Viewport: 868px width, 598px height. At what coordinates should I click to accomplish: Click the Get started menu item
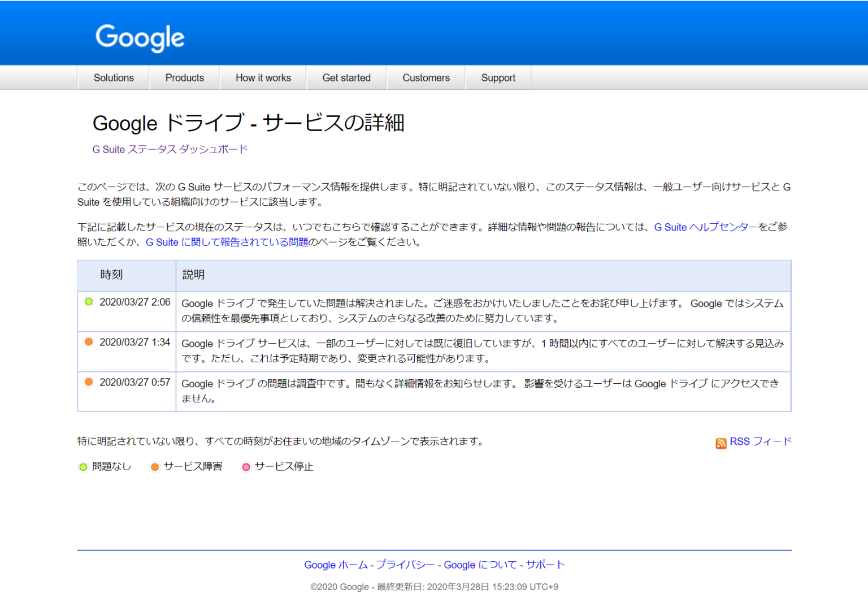tap(346, 77)
